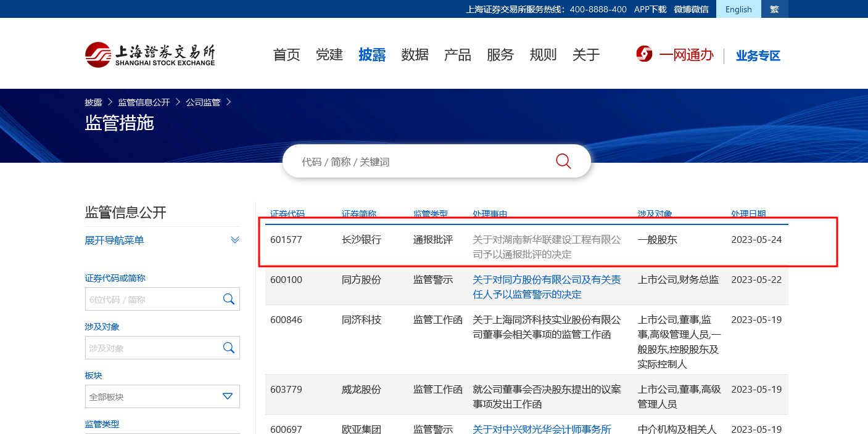Image resolution: width=868 pixels, height=434 pixels.
Task: Click 同济科技 in the table
Action: pyautogui.click(x=362, y=320)
